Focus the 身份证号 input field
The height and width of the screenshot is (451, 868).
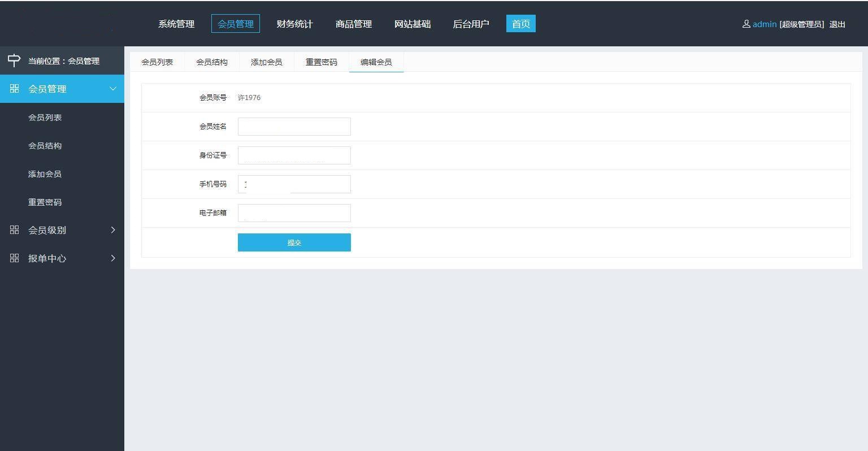click(294, 155)
